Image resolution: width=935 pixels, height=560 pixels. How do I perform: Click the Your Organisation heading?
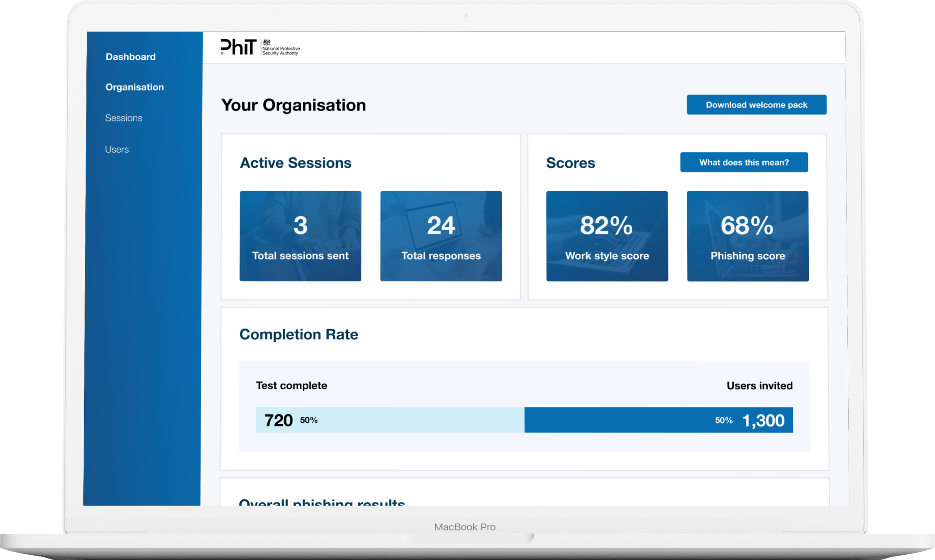click(294, 105)
